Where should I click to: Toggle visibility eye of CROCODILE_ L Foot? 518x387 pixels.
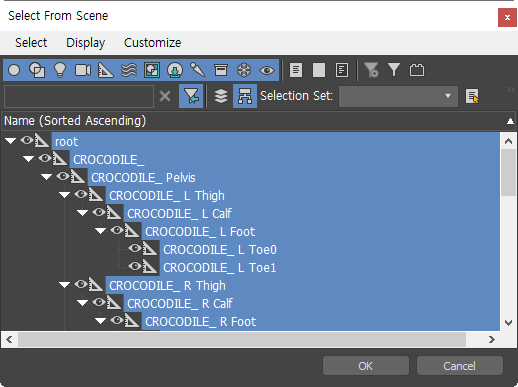[x=117, y=230]
